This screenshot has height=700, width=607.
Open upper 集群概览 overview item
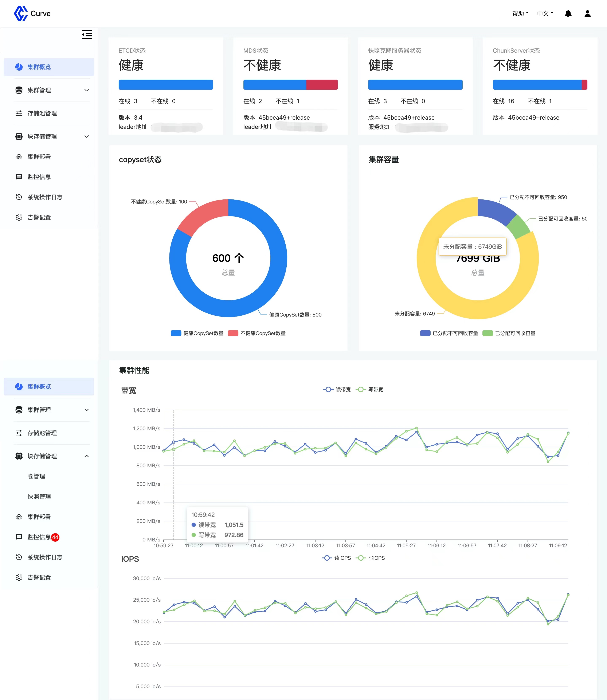39,67
